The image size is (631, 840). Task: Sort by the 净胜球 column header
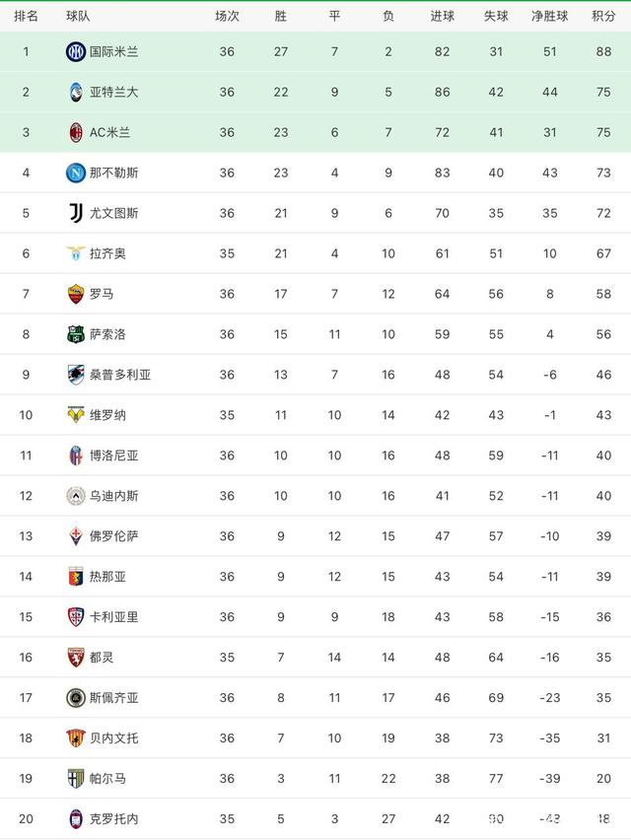coord(550,16)
